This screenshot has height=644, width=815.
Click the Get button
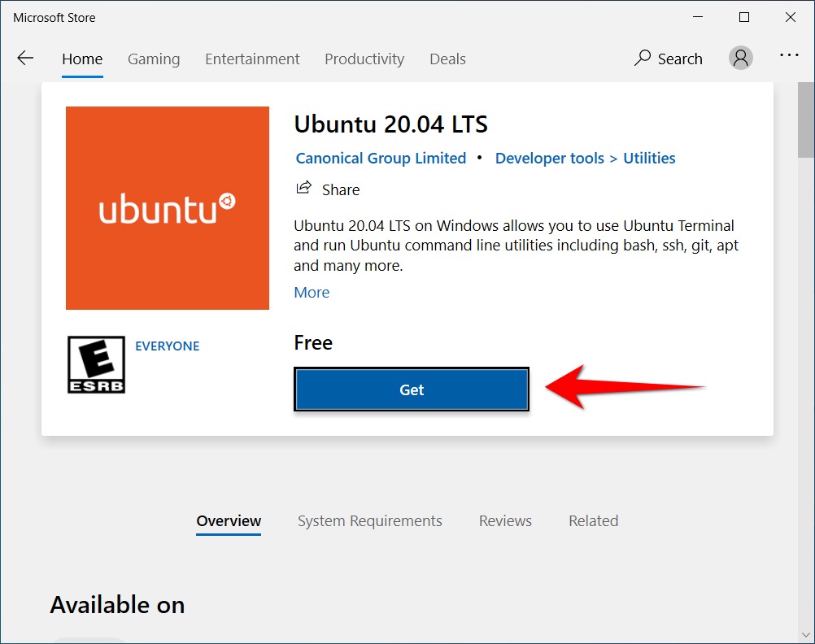click(x=412, y=389)
